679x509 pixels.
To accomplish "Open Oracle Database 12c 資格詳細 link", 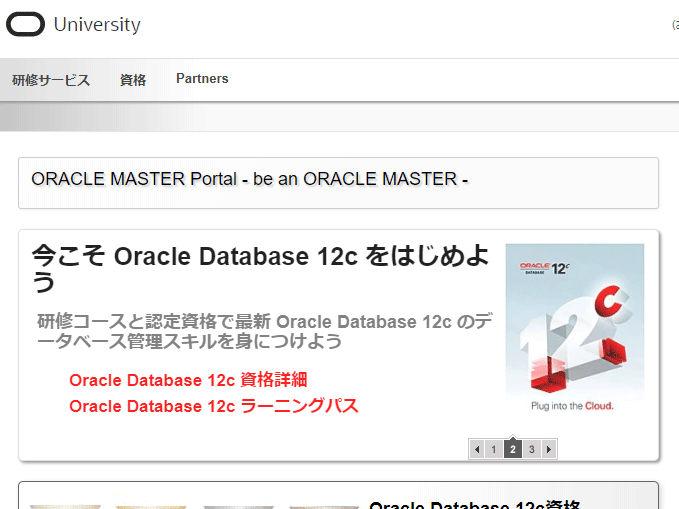I will [188, 380].
